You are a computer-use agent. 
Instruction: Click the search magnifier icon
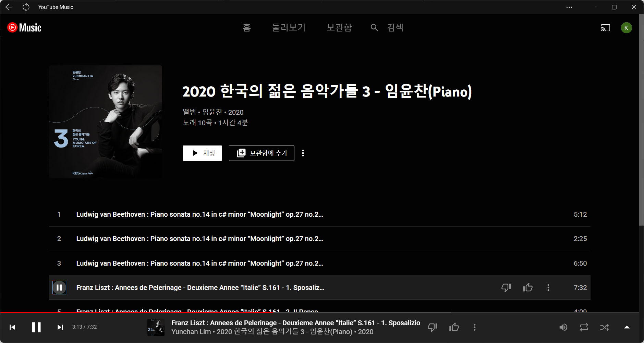(374, 27)
